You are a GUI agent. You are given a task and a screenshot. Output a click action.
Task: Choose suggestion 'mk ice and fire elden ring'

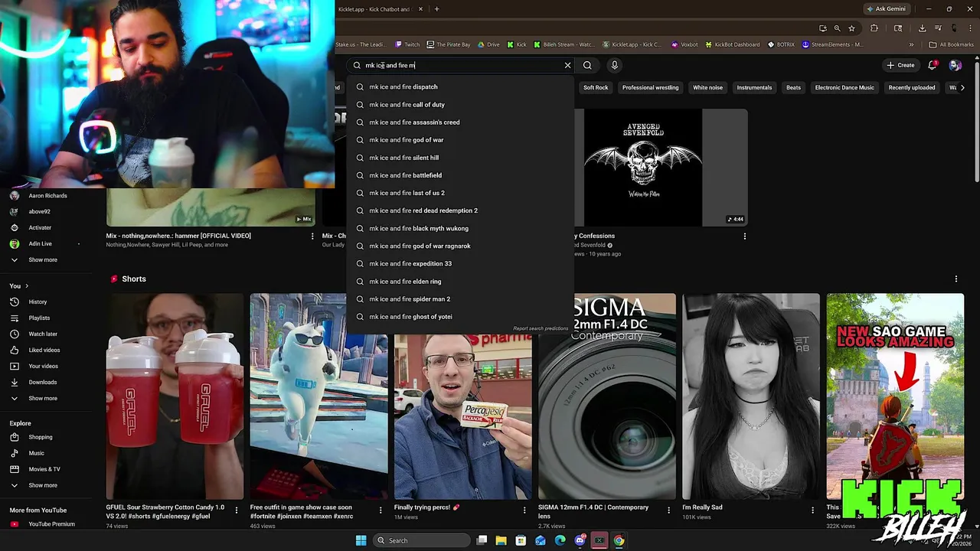[x=460, y=281]
